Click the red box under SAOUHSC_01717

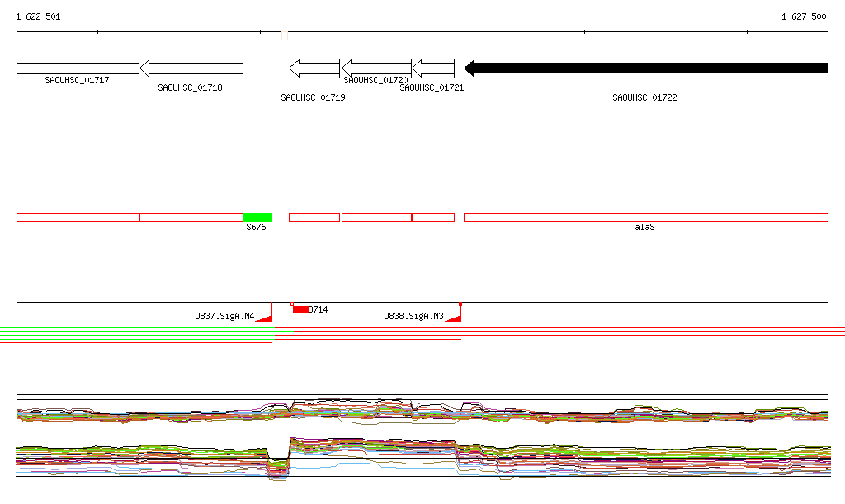point(78,218)
